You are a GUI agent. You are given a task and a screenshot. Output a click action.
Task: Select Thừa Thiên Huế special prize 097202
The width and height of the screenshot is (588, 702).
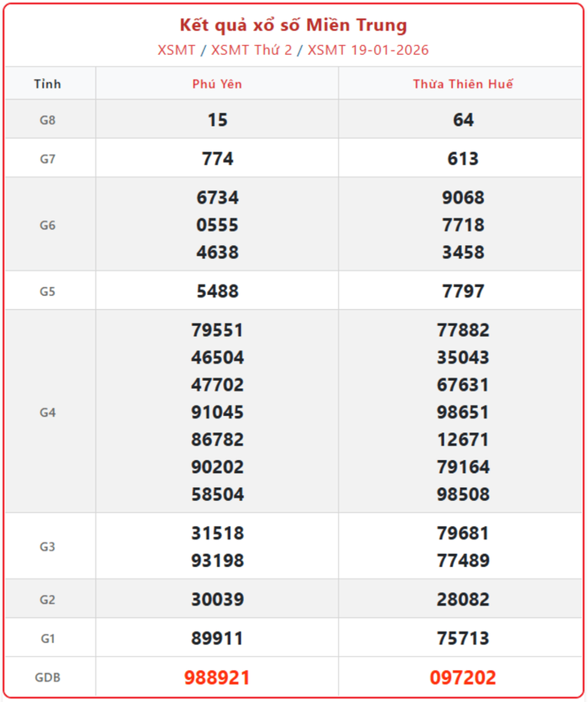463,677
